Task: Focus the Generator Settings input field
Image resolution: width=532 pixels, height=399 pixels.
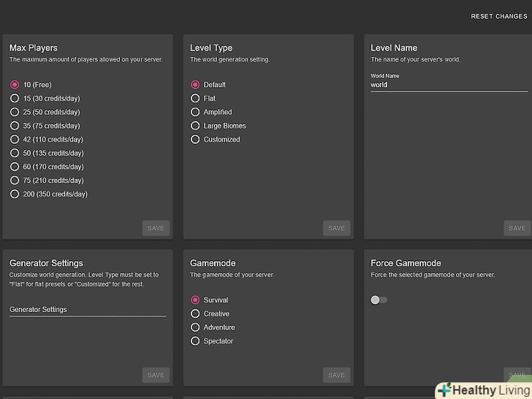Action: click(88, 310)
